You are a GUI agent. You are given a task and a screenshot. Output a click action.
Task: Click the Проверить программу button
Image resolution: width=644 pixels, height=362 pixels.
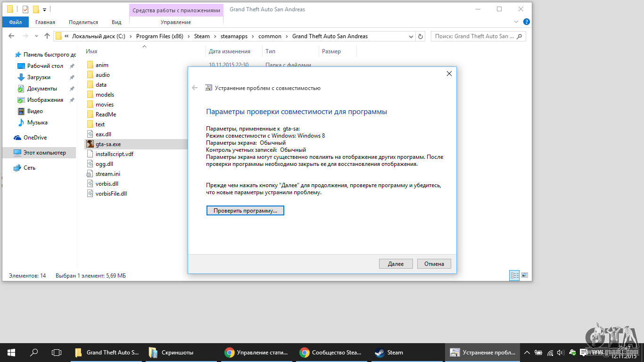click(245, 211)
